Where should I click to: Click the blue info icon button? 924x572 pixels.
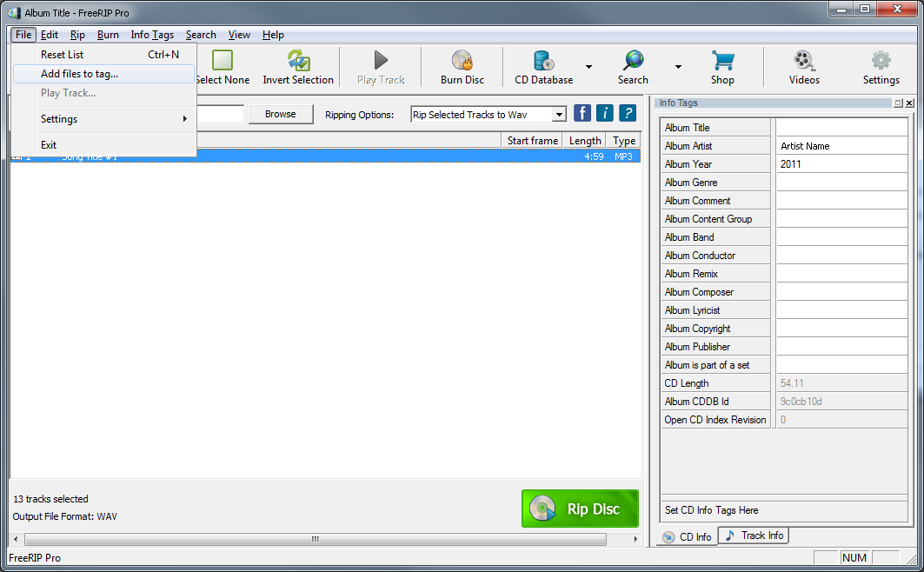[x=605, y=113]
